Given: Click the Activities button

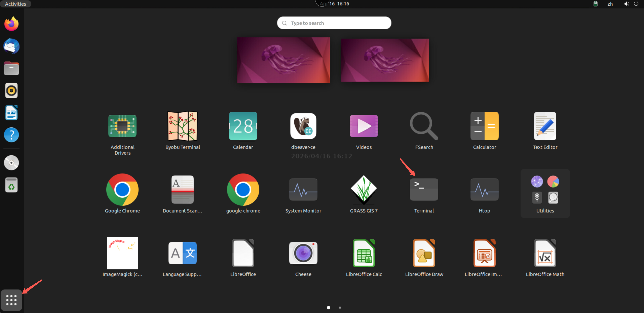Looking at the screenshot, I should pos(15,4).
